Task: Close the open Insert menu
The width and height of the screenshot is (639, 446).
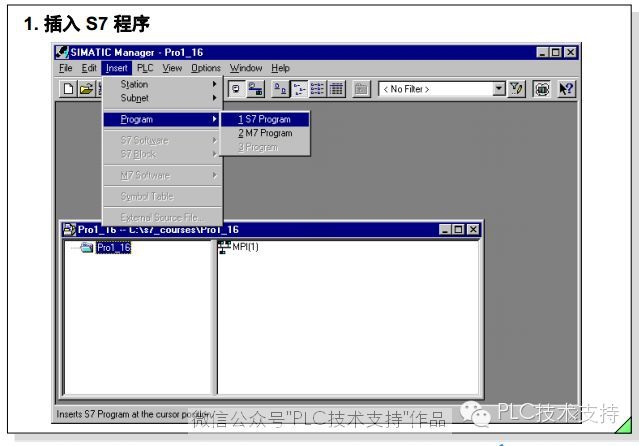Action: click(117, 68)
